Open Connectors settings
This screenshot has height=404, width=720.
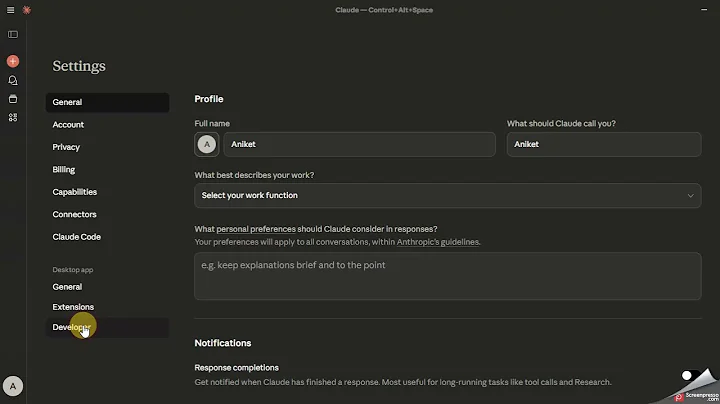click(x=74, y=214)
